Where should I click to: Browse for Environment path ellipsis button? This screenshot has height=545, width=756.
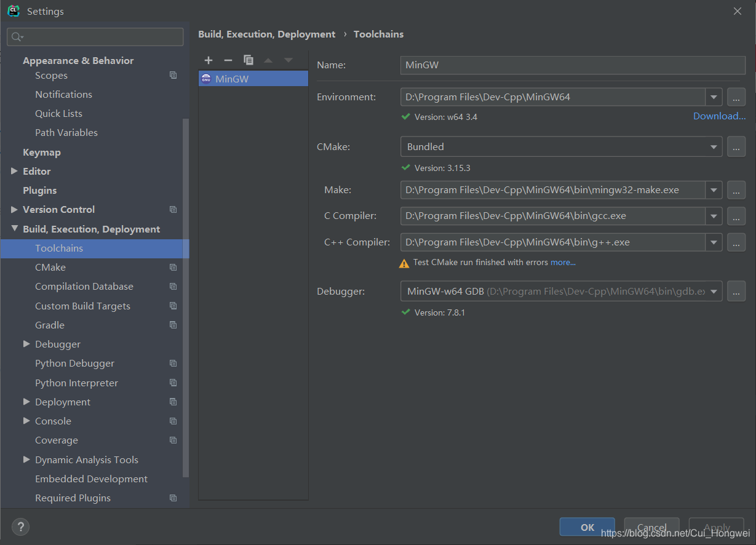(736, 97)
